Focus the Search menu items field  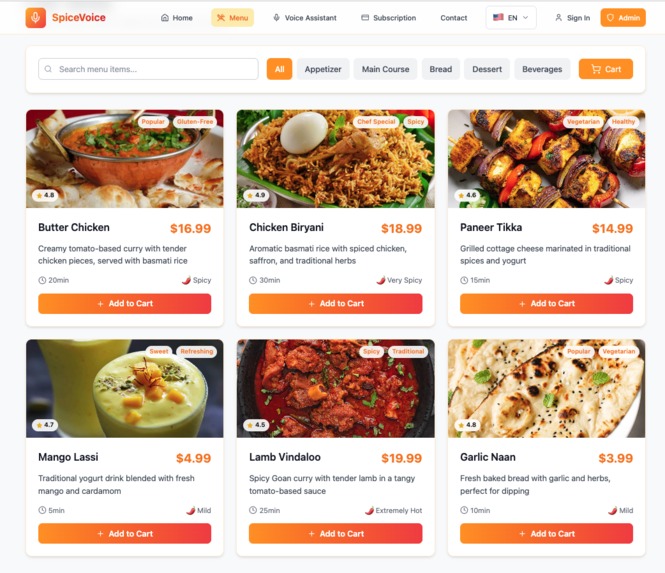pos(148,69)
